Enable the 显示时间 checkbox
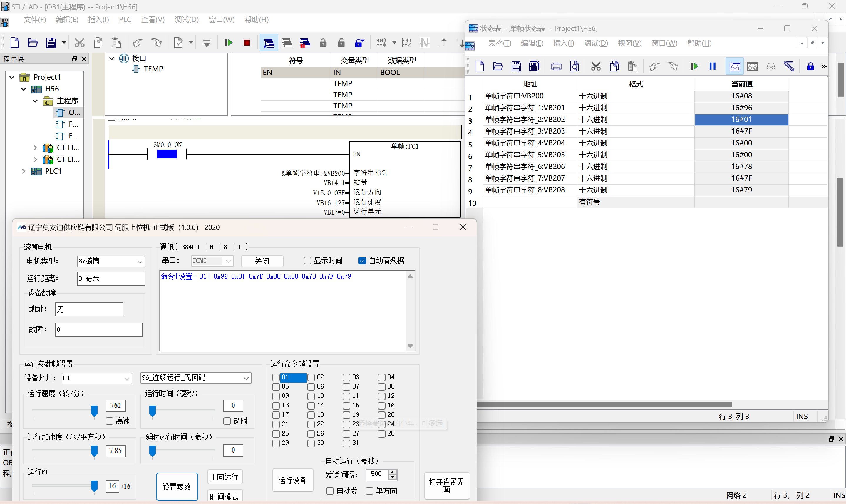 (308, 261)
